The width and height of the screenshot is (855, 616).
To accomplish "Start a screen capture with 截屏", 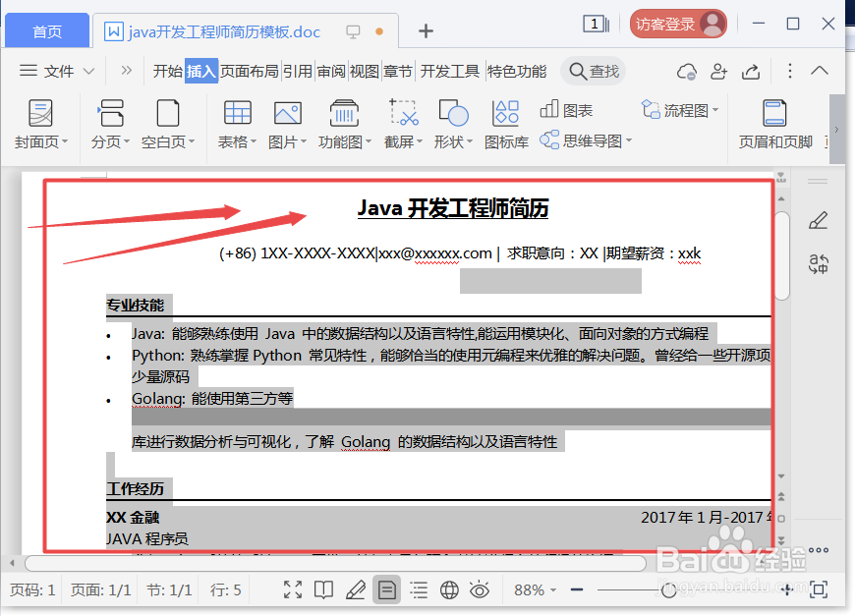I will (x=404, y=125).
